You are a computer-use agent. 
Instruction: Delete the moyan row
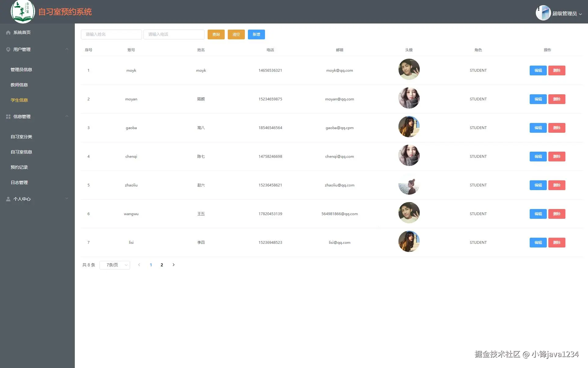pyautogui.click(x=557, y=99)
